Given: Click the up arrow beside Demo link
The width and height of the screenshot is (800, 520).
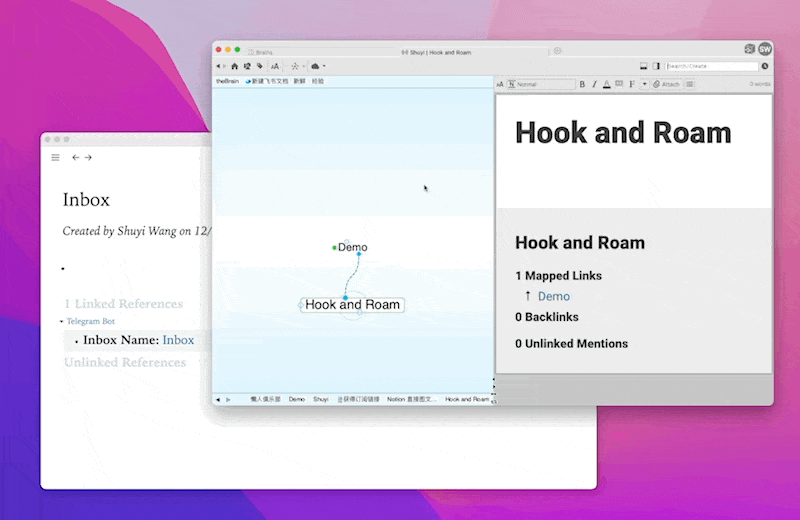Looking at the screenshot, I should pyautogui.click(x=528, y=295).
